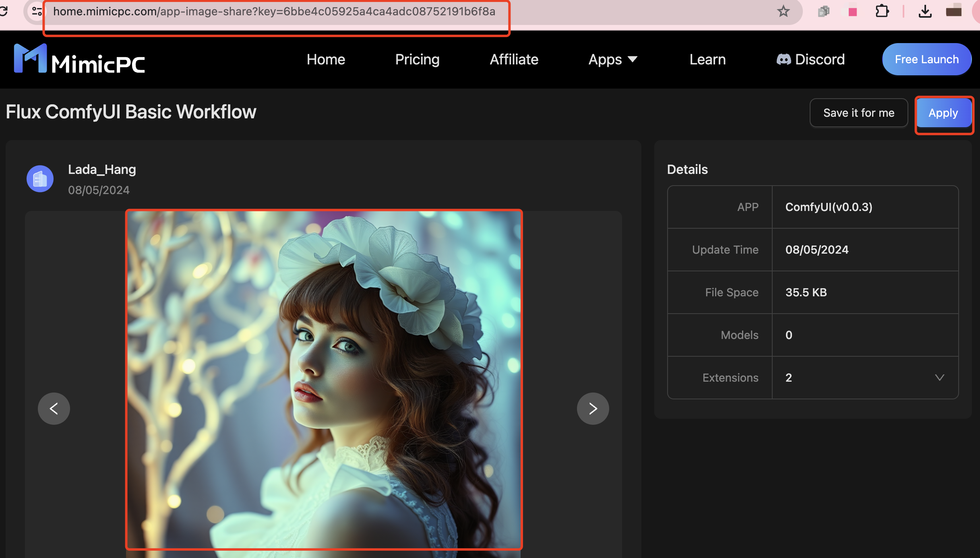Bookmark this page with the star icon

coord(783,11)
